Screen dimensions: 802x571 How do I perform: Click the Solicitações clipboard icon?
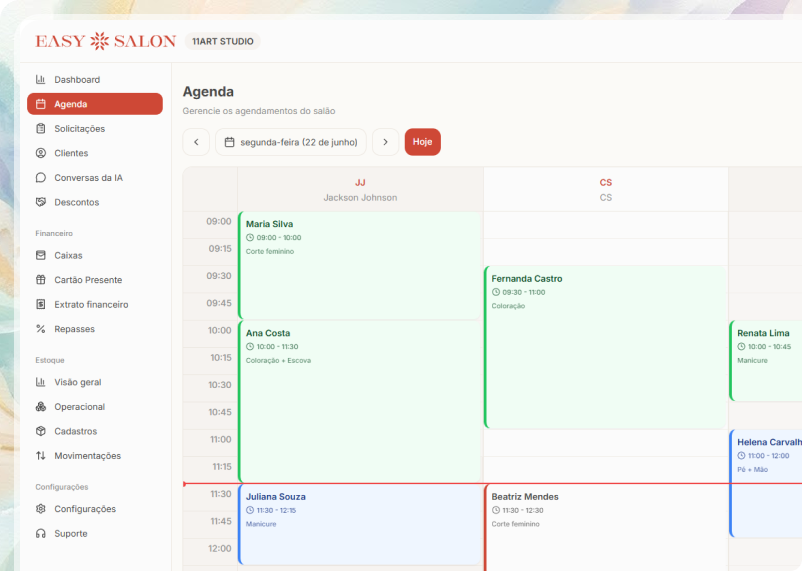coord(40,128)
